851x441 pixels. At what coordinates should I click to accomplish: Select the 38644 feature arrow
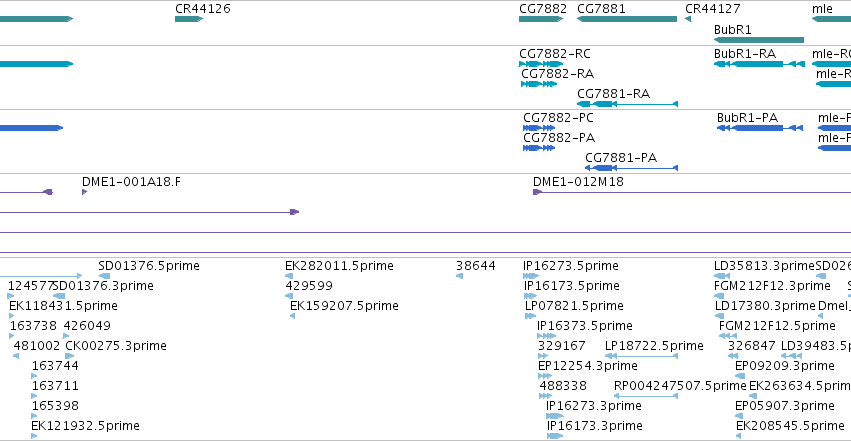tap(459, 276)
